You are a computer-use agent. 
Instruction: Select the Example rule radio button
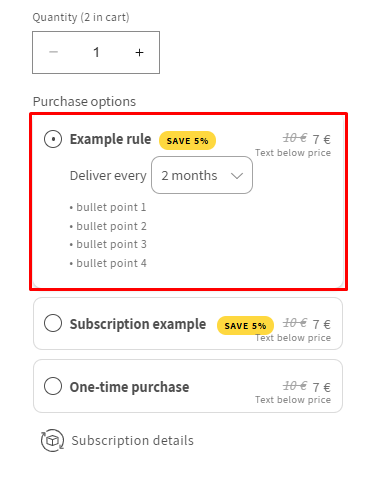point(53,139)
